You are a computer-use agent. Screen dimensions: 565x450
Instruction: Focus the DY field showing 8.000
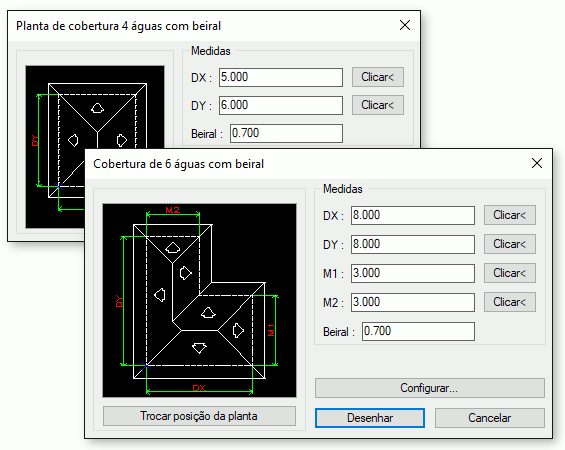pyautogui.click(x=413, y=244)
